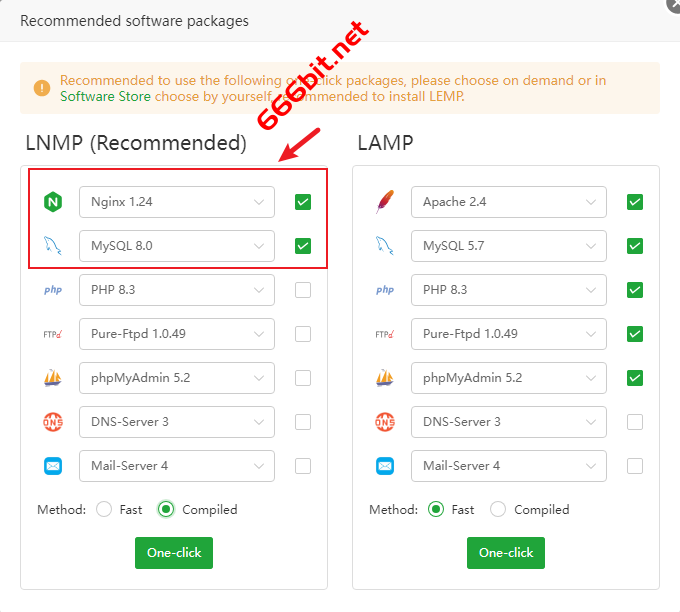The width and height of the screenshot is (680, 612).
Task: Uncheck the LAMP Pure-Ftpd checkbox
Action: [635, 334]
